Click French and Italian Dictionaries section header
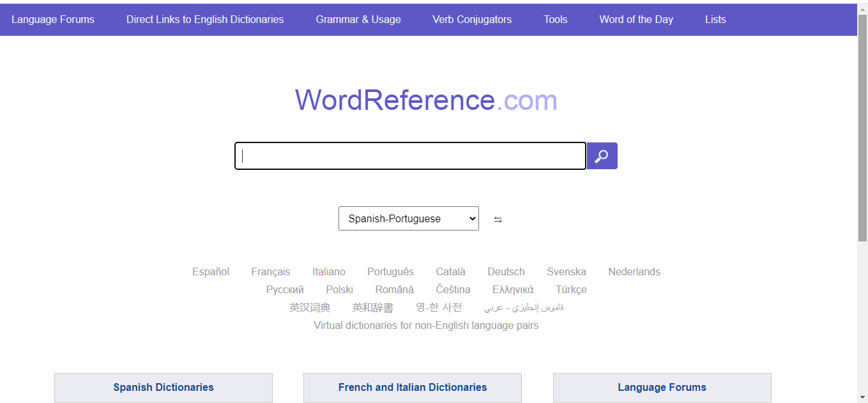Viewport: 868px width, 403px height. point(413,387)
